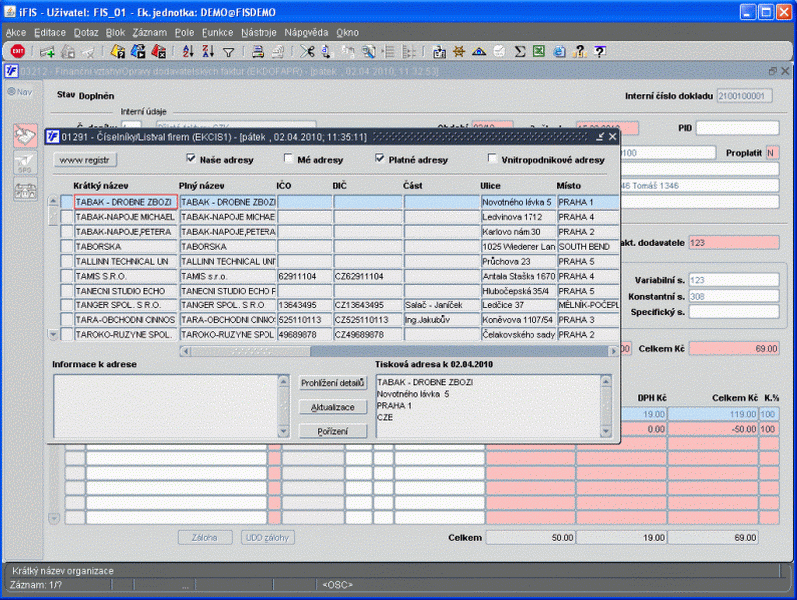This screenshot has width=797, height=600.
Task: Click the green Excel export icon
Action: pos(538,51)
